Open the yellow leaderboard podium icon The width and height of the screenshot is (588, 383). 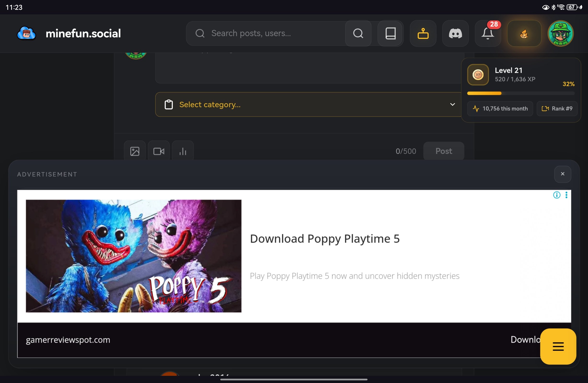pyautogui.click(x=423, y=33)
